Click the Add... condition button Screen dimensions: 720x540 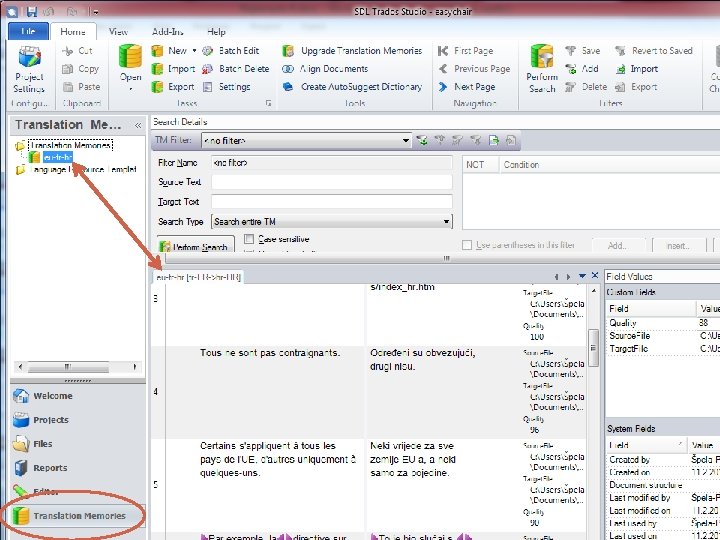pos(618,246)
